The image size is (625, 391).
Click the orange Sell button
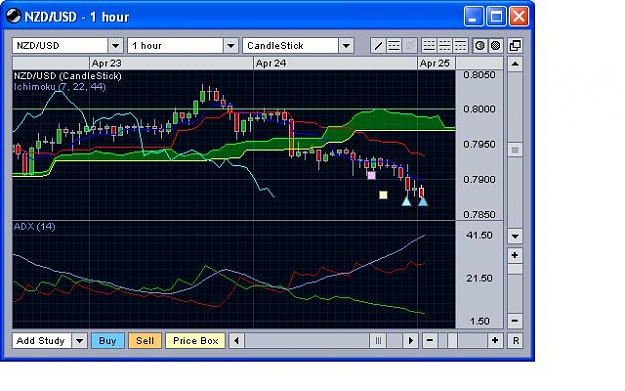pos(145,341)
